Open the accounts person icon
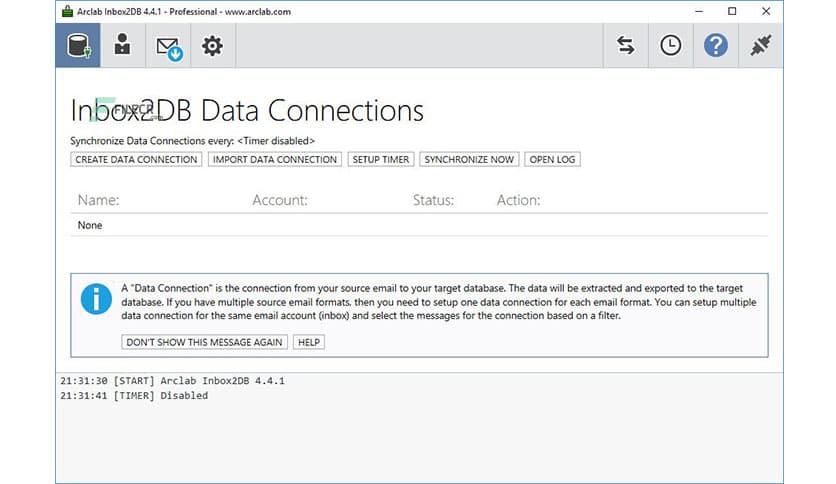Viewport: 836px width, 484px height. 123,45
